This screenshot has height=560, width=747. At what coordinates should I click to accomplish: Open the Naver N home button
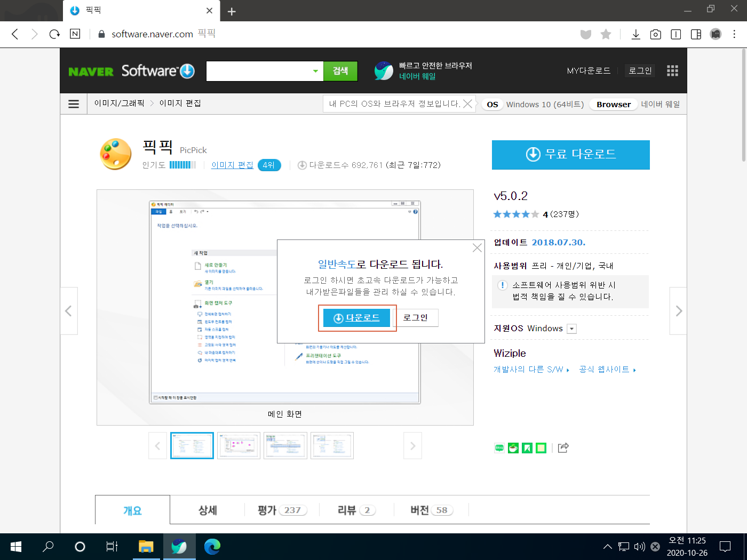tap(75, 34)
